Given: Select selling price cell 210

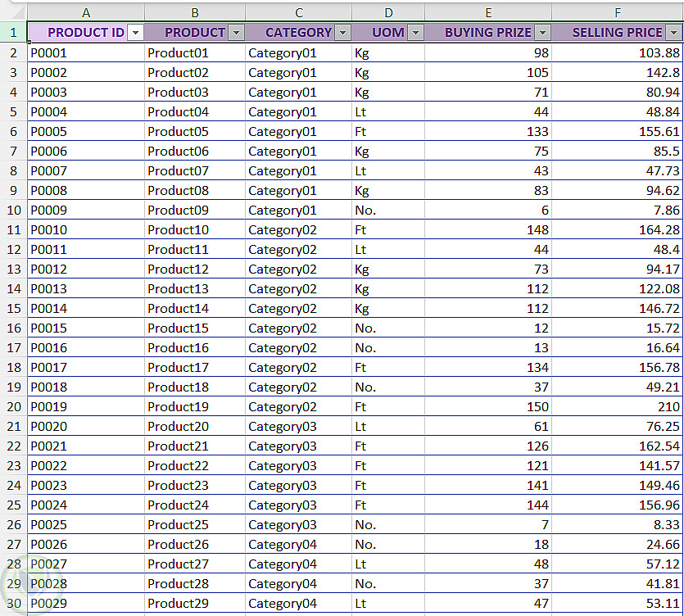Looking at the screenshot, I should point(618,406).
